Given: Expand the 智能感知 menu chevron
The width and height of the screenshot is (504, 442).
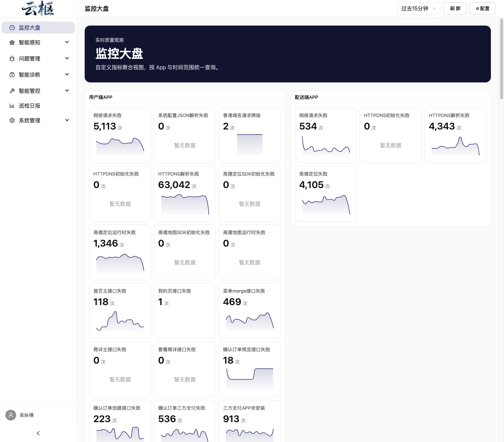Looking at the screenshot, I should click(67, 42).
